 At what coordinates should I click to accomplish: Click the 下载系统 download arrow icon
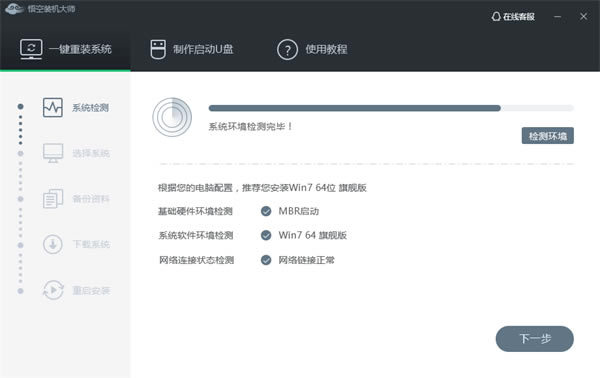click(x=53, y=244)
